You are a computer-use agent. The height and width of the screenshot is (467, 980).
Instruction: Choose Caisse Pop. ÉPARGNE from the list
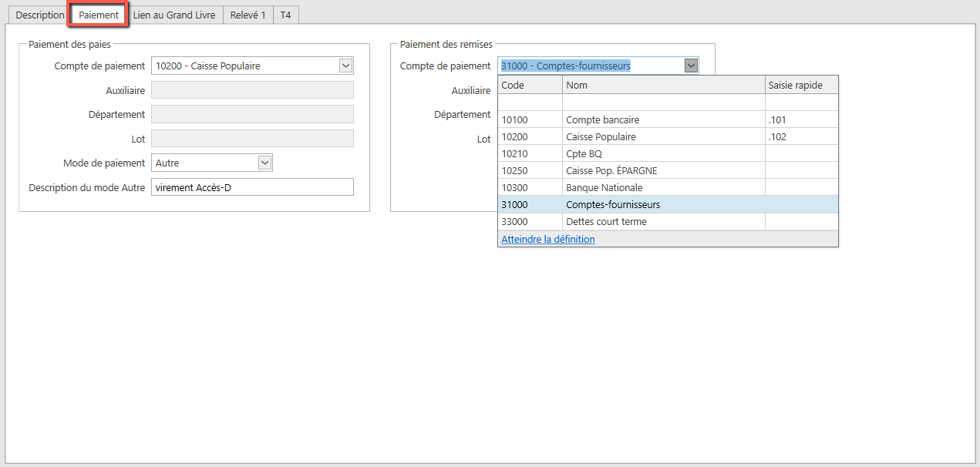tap(668, 170)
